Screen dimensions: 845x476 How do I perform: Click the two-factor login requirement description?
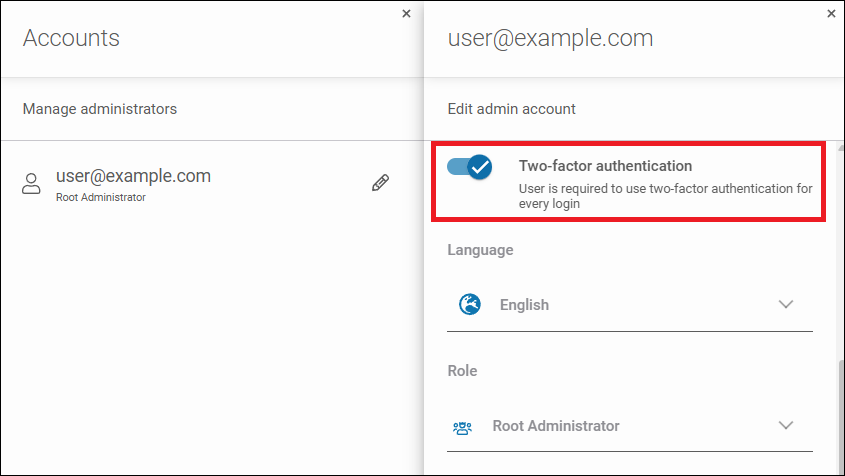click(x=665, y=195)
